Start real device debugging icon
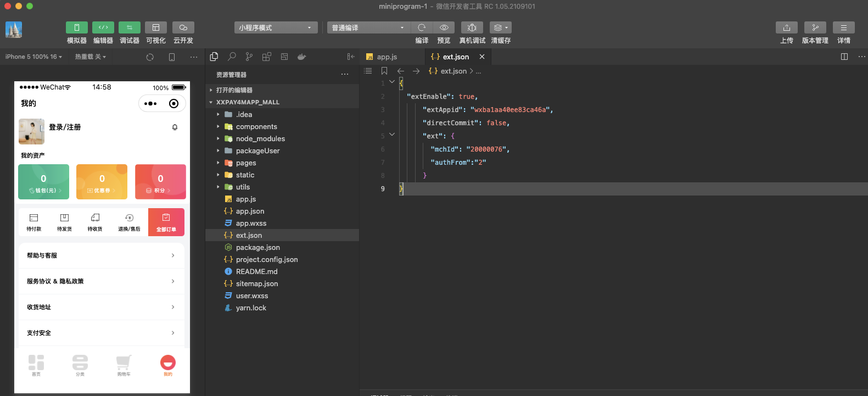 [472, 27]
